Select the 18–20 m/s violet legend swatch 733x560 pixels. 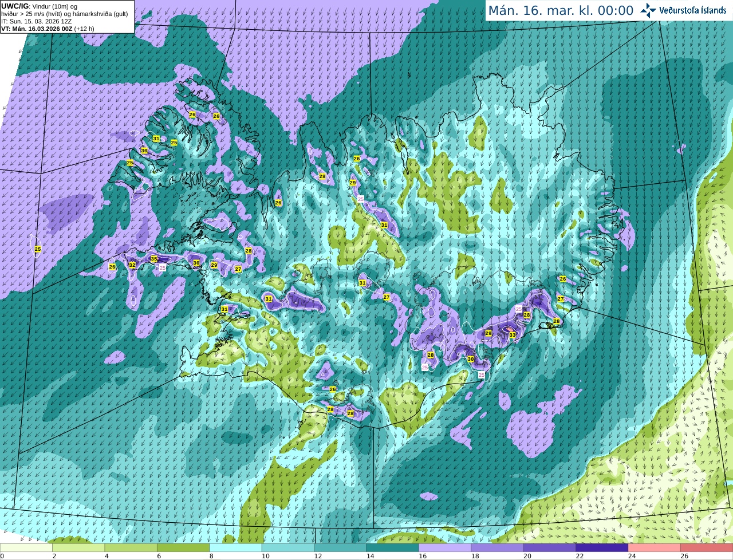tap(497, 548)
